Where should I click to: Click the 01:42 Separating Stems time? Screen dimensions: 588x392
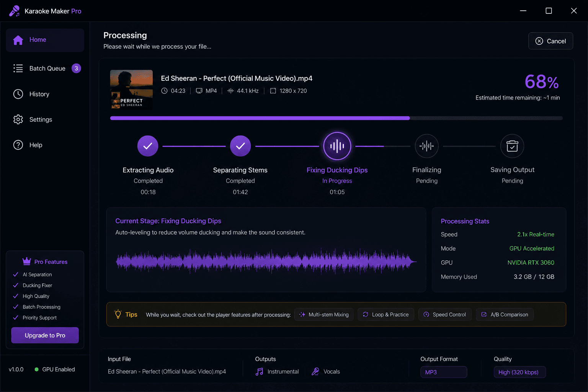(x=240, y=192)
